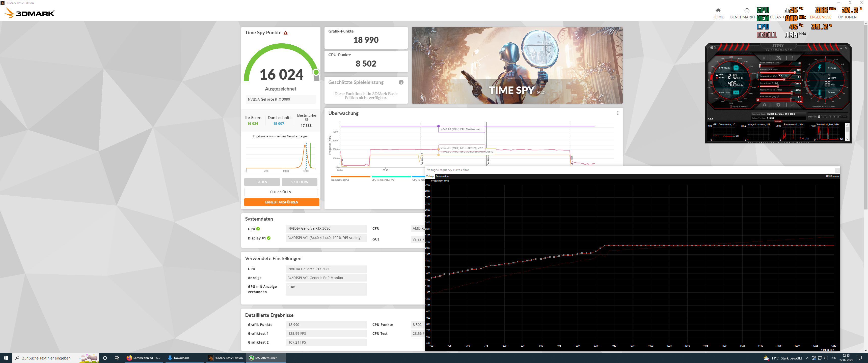Switch to Temperature tab in curve editor
868x363 pixels.
pyautogui.click(x=442, y=176)
